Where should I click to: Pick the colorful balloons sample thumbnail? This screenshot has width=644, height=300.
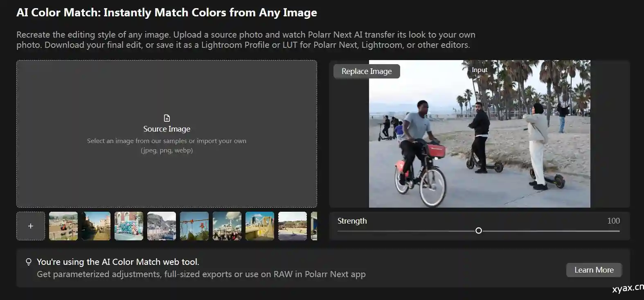coord(129,226)
